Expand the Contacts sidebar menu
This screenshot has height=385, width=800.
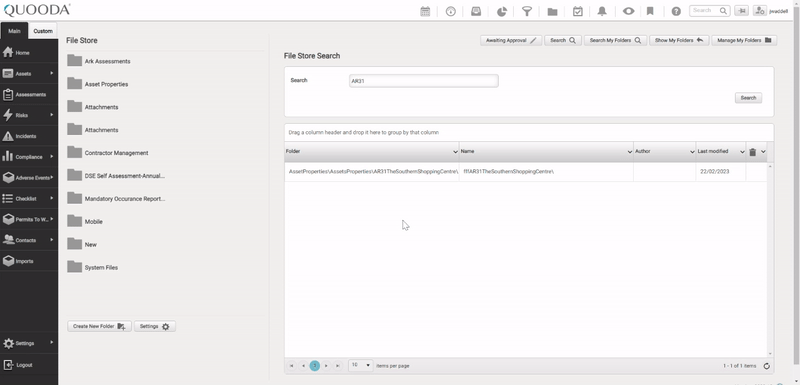pyautogui.click(x=29, y=240)
